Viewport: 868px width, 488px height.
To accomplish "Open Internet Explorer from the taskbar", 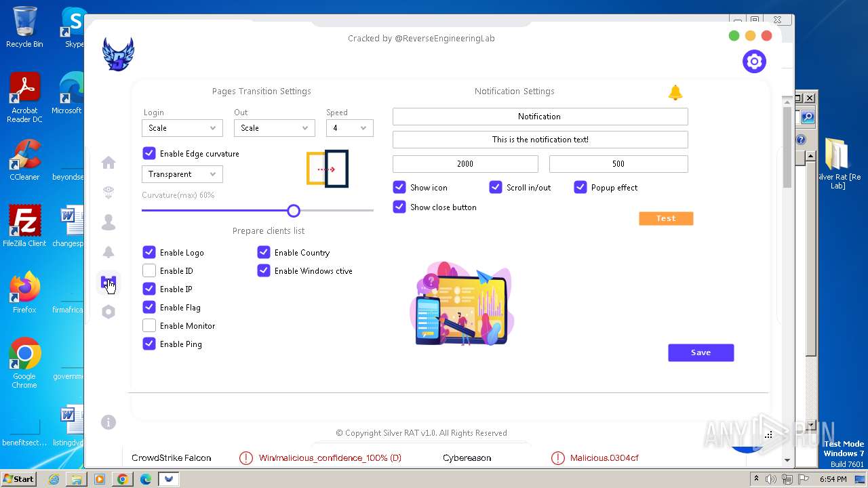I will point(54,479).
